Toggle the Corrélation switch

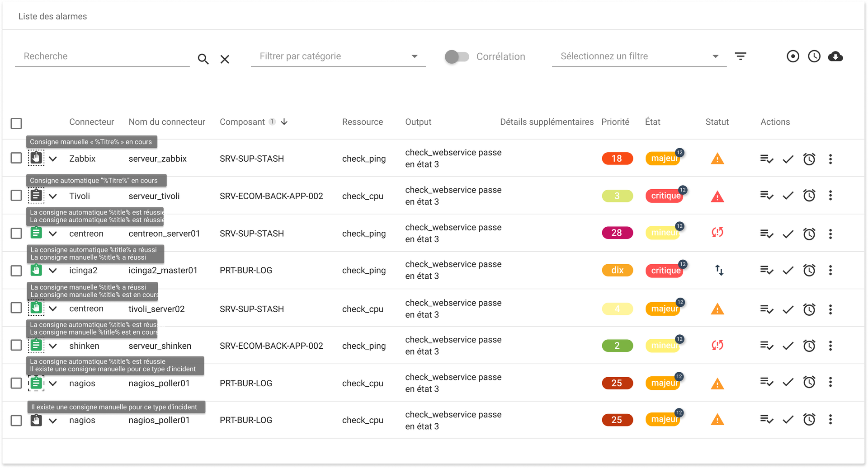(457, 56)
